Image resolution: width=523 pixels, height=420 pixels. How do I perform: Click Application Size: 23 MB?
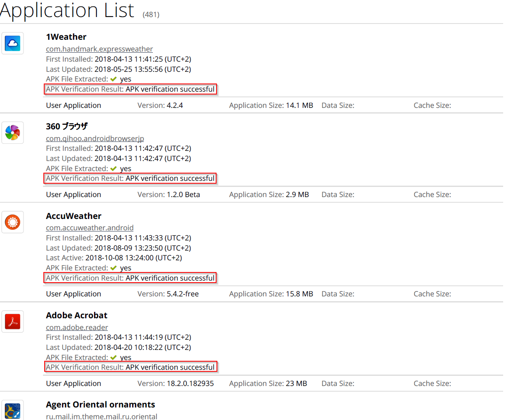[x=268, y=384]
